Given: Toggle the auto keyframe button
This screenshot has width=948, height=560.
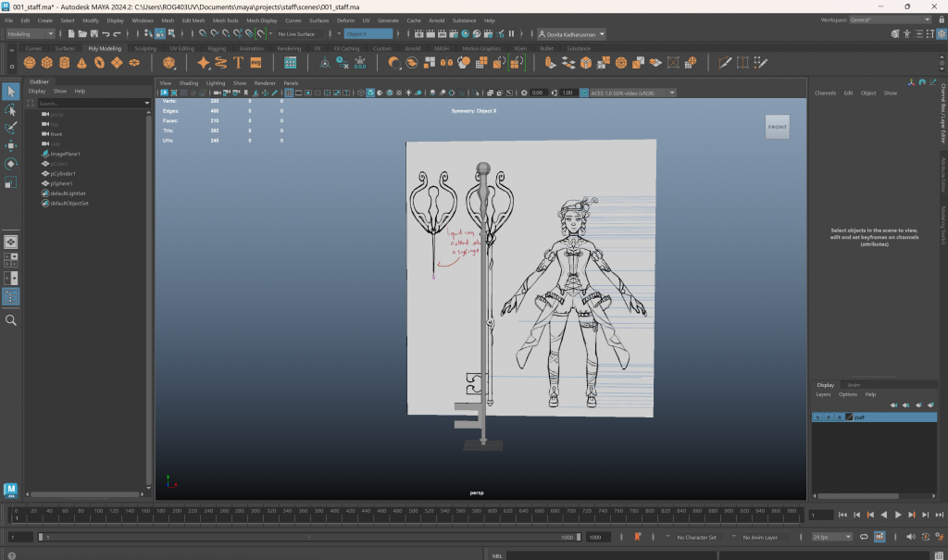Looking at the screenshot, I should [x=926, y=537].
